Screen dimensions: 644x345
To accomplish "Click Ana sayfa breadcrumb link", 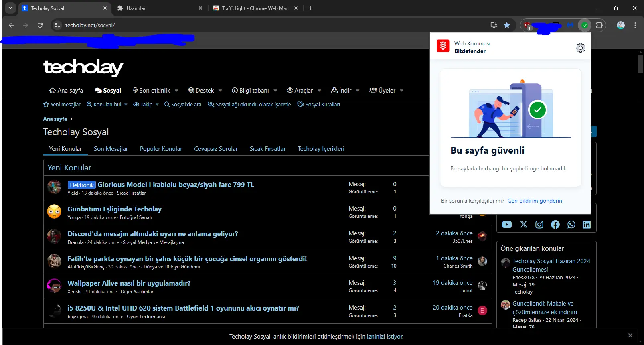I will click(x=55, y=119).
